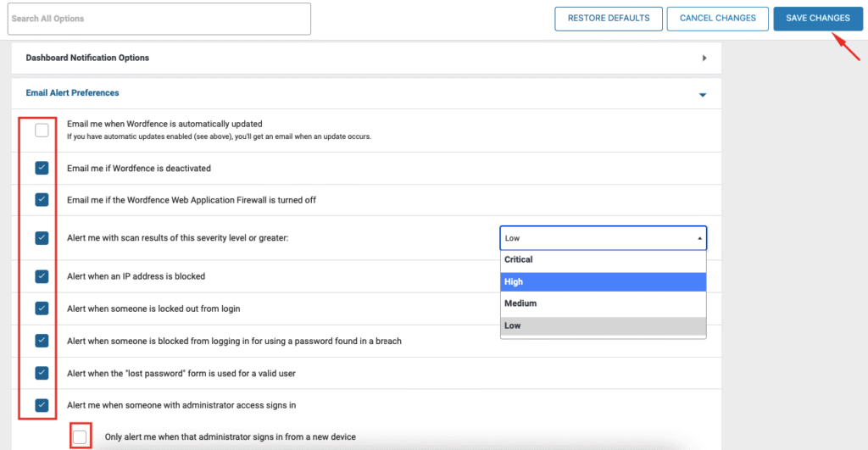Open the severity level dropdown showing Low
The width and height of the screenshot is (868, 450).
(x=603, y=238)
